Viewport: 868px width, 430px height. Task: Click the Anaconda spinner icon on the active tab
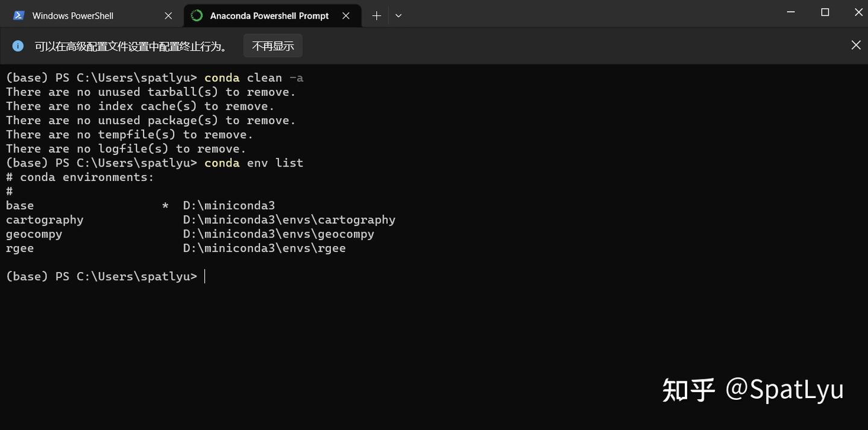195,14
